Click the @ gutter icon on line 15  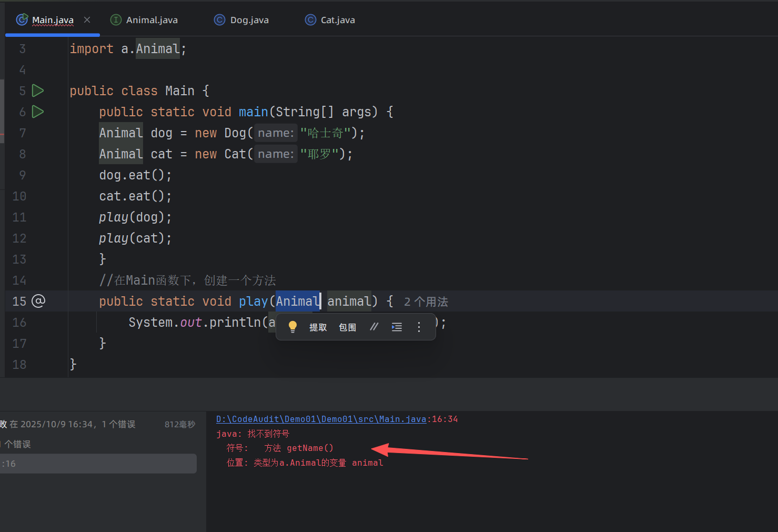click(38, 301)
